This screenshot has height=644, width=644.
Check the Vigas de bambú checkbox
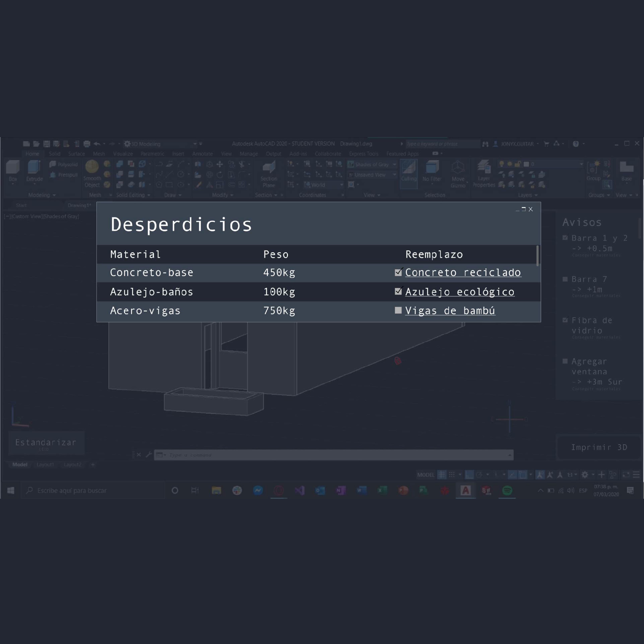coord(398,310)
